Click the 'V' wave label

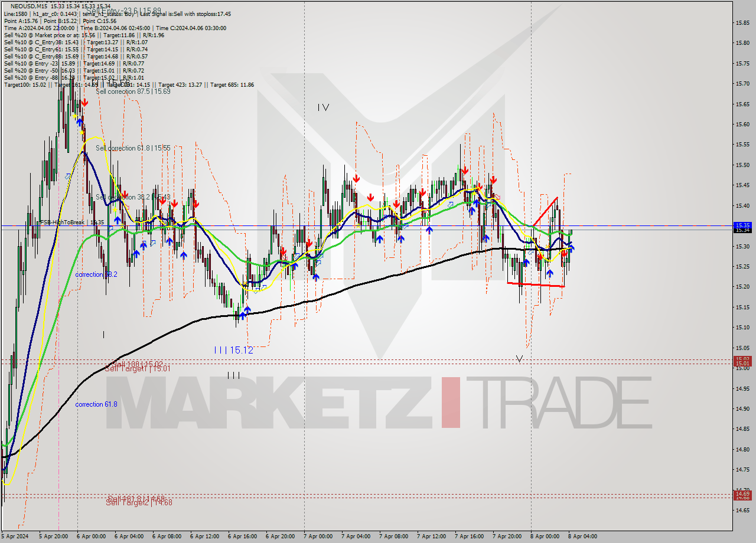click(519, 358)
